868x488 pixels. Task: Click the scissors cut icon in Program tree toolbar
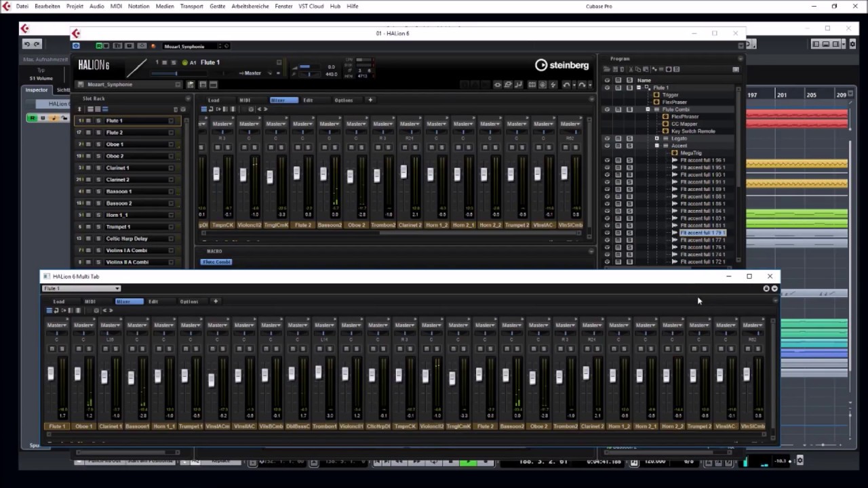click(631, 69)
